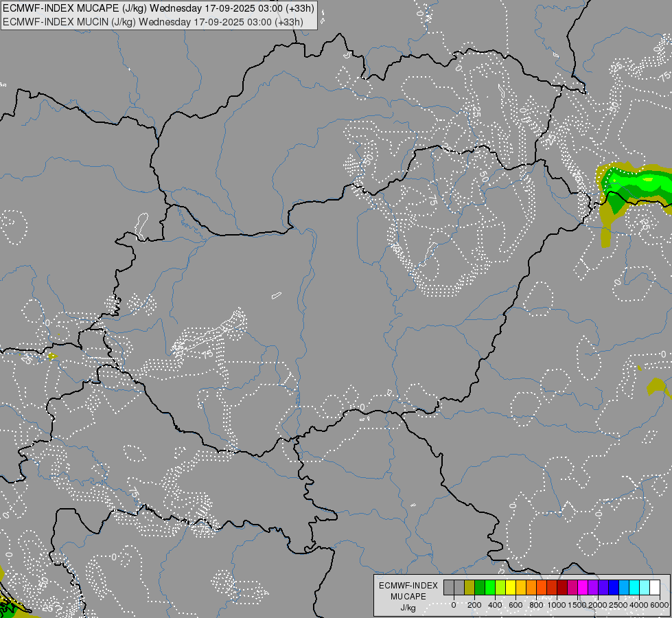Click the legend's 1500 tick label
The width and height of the screenshot is (672, 618).
click(x=577, y=605)
